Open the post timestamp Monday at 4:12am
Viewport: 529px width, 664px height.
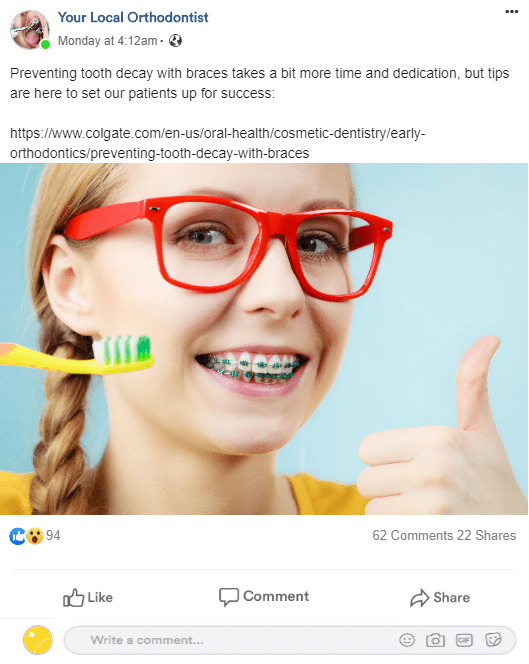[108, 41]
